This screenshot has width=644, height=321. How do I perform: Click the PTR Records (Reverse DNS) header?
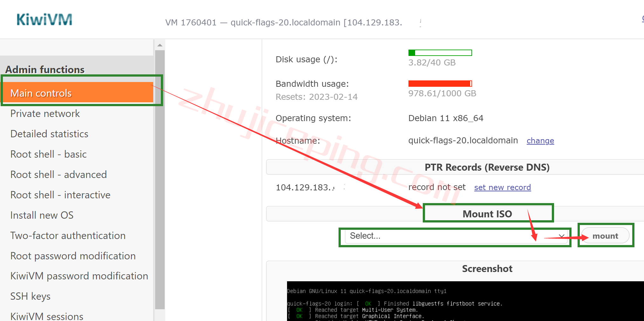[x=487, y=167]
